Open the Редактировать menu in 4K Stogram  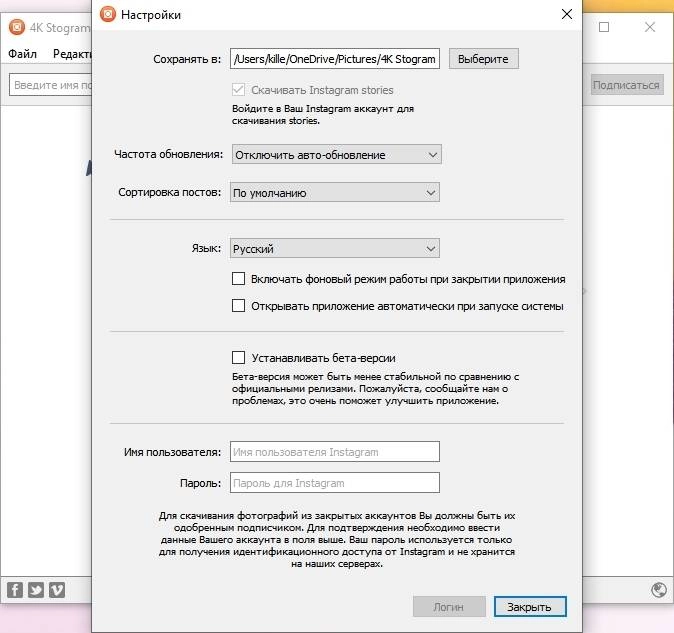(x=72, y=54)
